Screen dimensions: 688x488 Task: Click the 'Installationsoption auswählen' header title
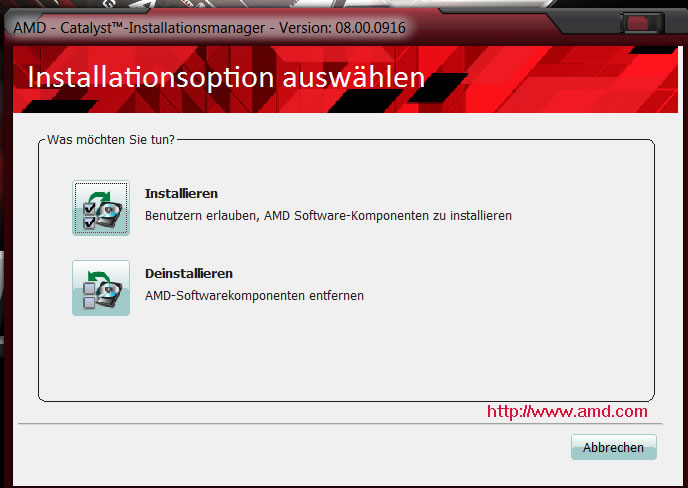(x=226, y=78)
